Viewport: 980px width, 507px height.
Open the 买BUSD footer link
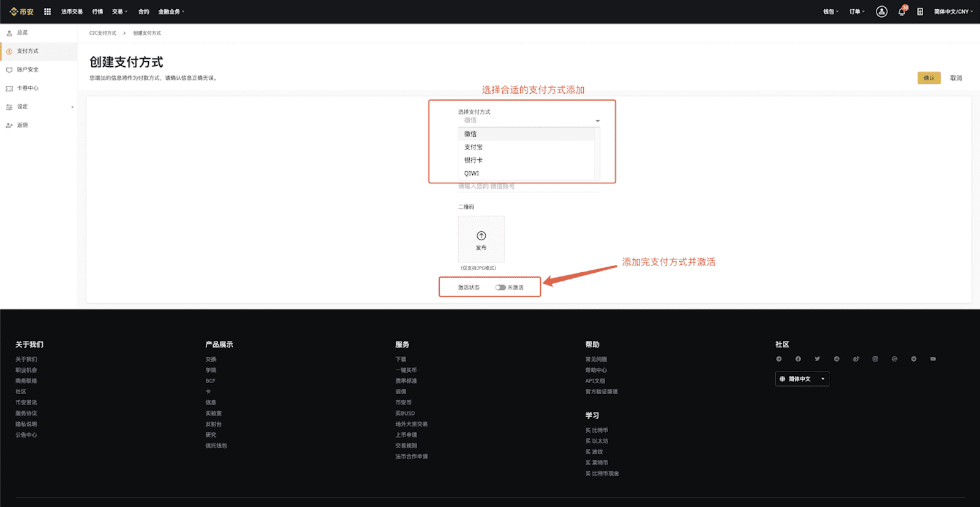pos(405,413)
